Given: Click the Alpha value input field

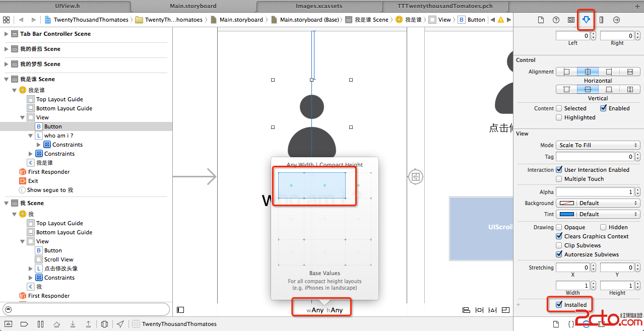Looking at the screenshot, I should (595, 192).
